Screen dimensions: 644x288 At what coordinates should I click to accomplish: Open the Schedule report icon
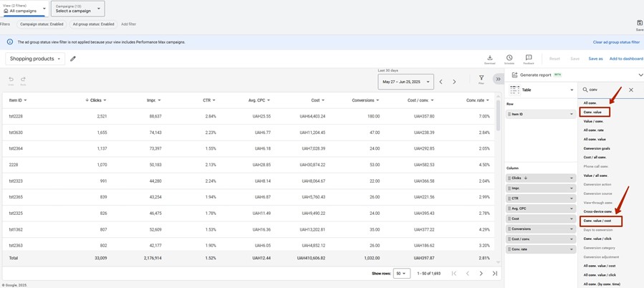[509, 58]
